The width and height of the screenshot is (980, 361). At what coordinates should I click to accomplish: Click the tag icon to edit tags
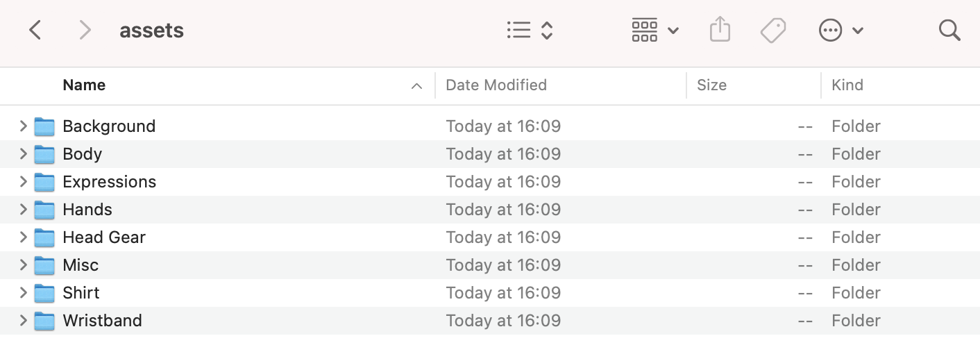(x=772, y=31)
